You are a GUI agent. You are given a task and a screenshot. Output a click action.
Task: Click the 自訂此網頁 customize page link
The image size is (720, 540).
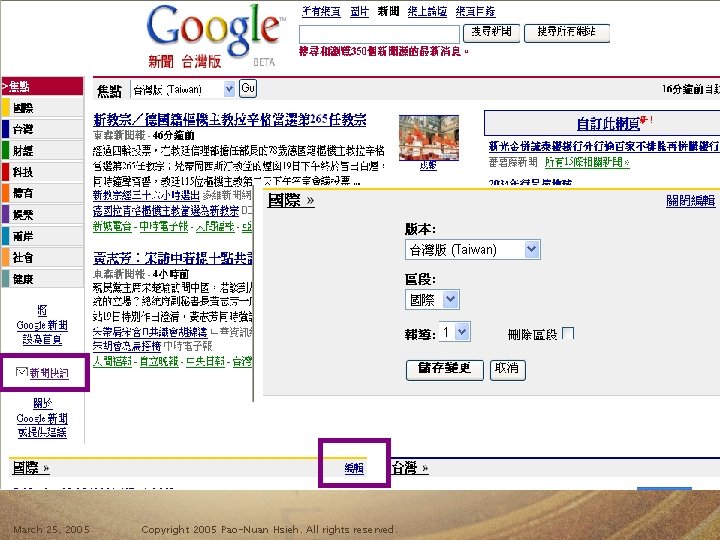pyautogui.click(x=608, y=124)
